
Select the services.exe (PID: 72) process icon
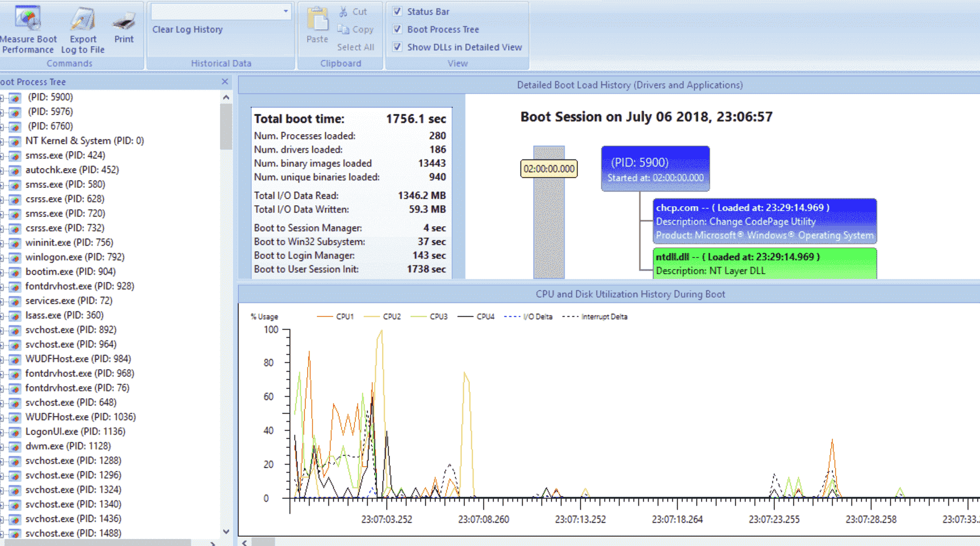click(15, 301)
